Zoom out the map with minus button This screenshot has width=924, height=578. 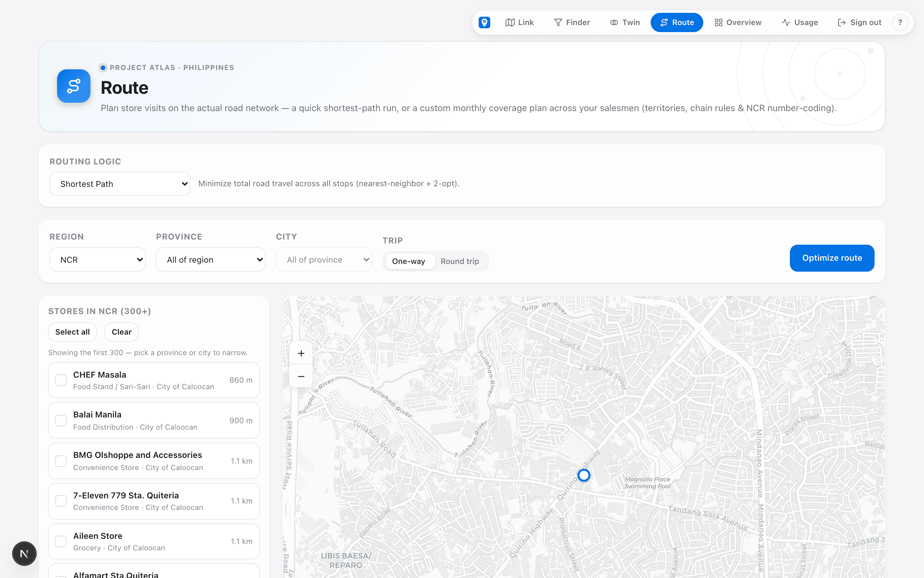click(x=301, y=377)
